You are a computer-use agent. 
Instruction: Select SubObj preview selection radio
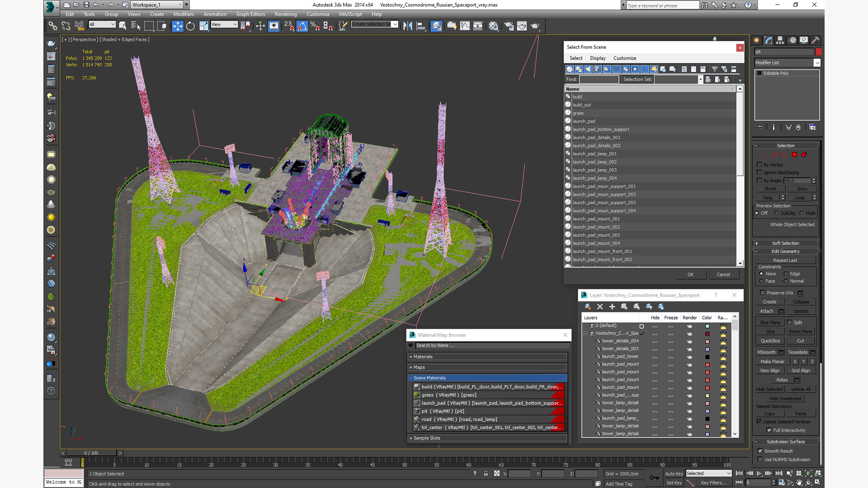point(776,213)
